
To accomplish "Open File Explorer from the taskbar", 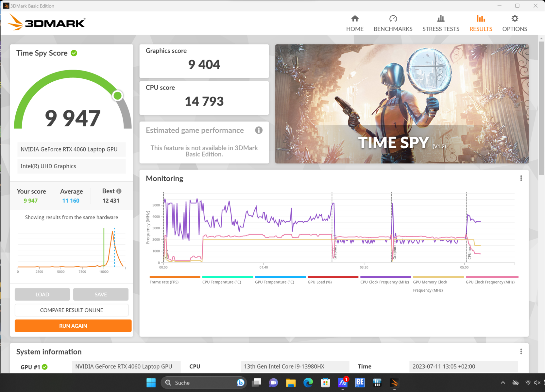I will [291, 383].
